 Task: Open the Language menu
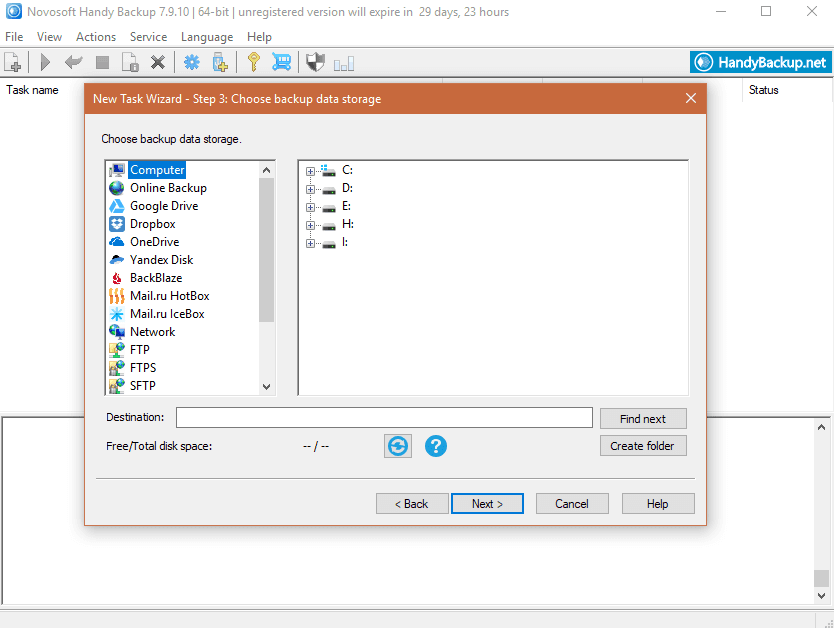click(x=207, y=37)
